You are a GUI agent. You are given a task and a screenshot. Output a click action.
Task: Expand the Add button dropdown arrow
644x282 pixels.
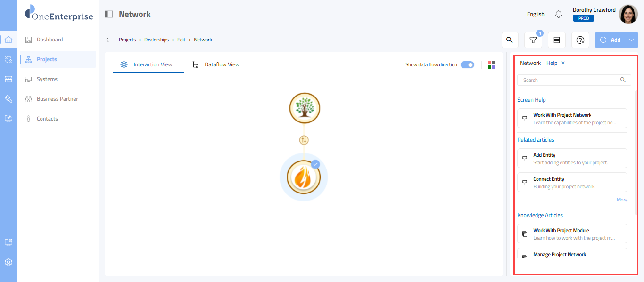click(631, 40)
